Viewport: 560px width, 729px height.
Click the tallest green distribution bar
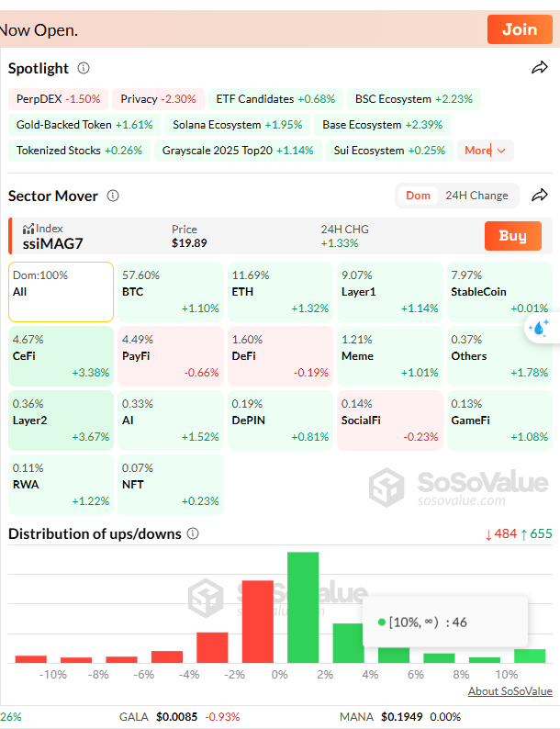click(x=302, y=607)
